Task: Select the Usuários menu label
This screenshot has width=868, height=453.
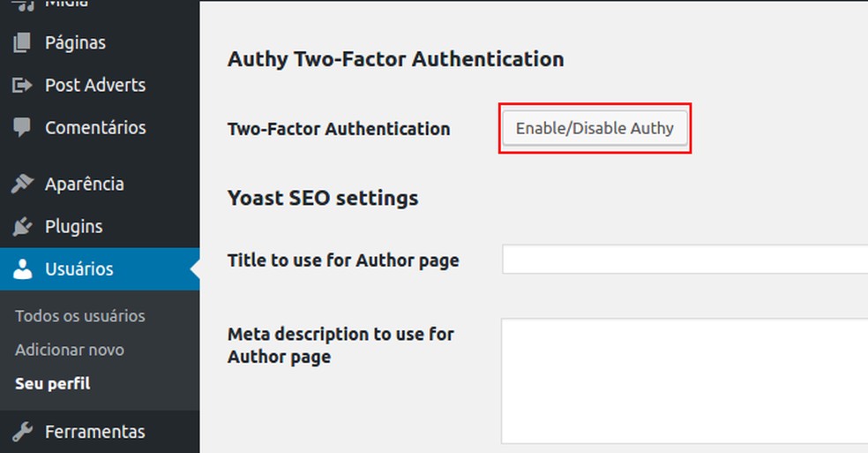Action: click(x=79, y=269)
